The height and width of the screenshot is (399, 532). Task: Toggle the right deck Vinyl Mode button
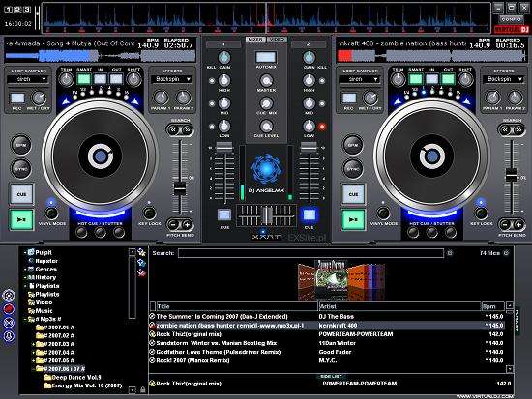(x=383, y=213)
